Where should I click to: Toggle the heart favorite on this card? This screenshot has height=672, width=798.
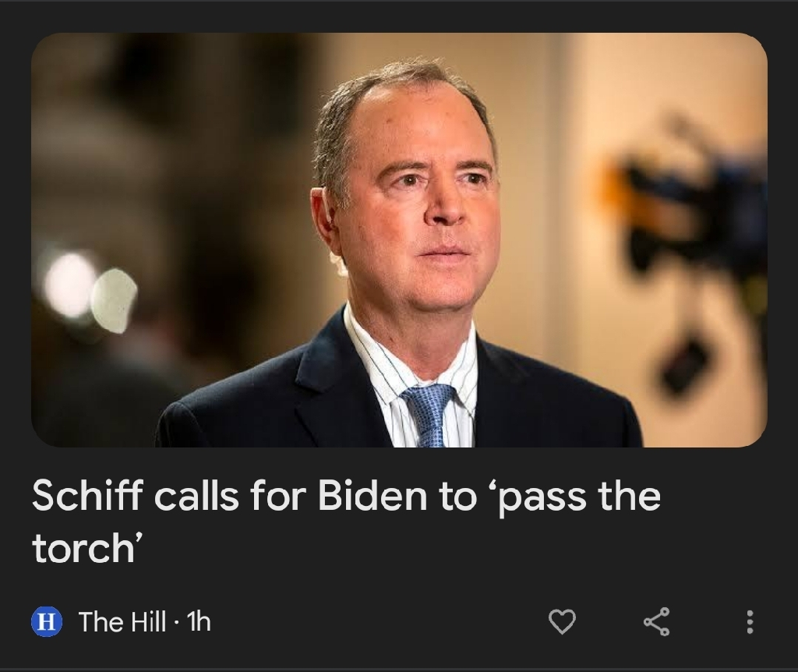[x=562, y=621]
